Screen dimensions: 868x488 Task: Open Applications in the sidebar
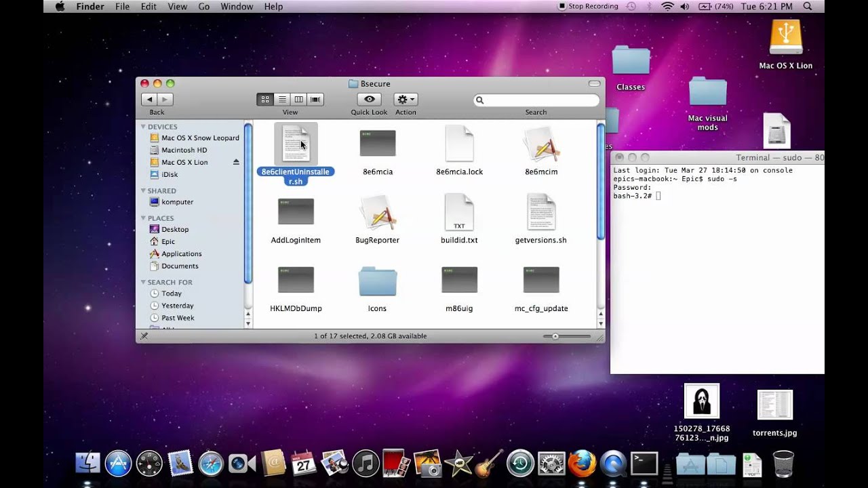(181, 253)
